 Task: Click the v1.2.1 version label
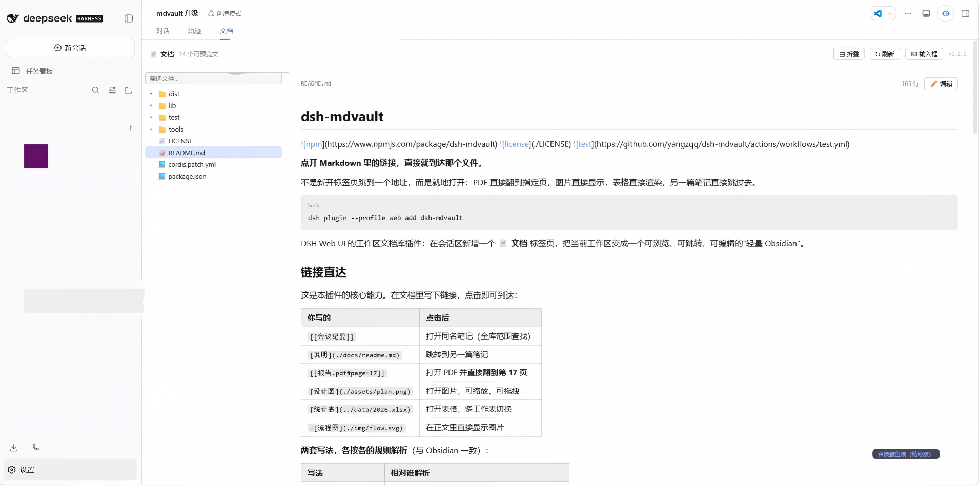(x=957, y=54)
